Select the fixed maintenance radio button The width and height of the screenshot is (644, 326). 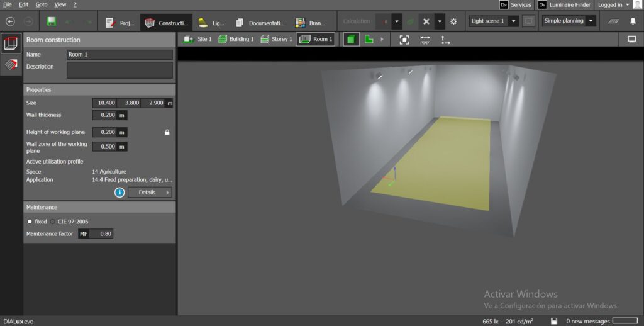[x=30, y=222]
